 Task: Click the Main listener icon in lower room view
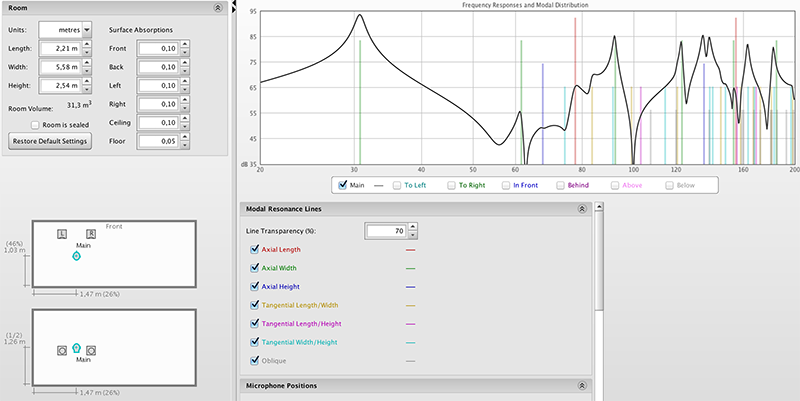(x=76, y=348)
